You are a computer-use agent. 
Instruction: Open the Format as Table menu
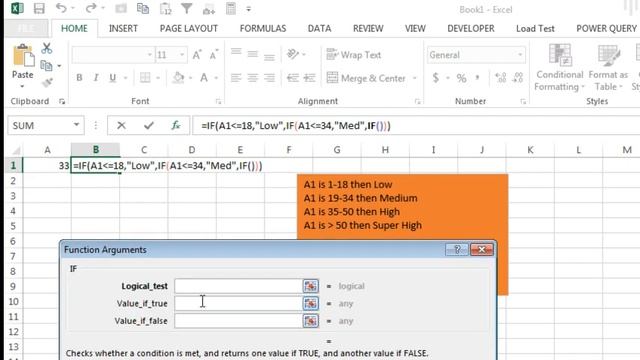[608, 67]
